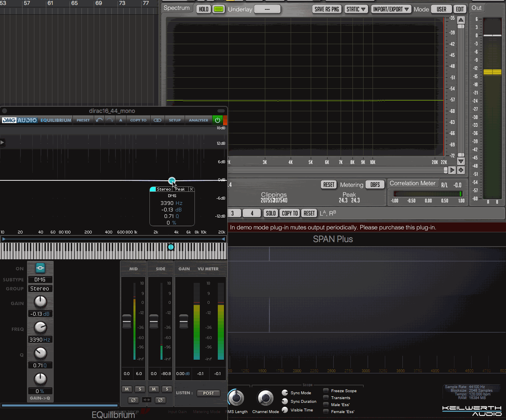Enable the Transients checkbox

[x=326, y=398]
